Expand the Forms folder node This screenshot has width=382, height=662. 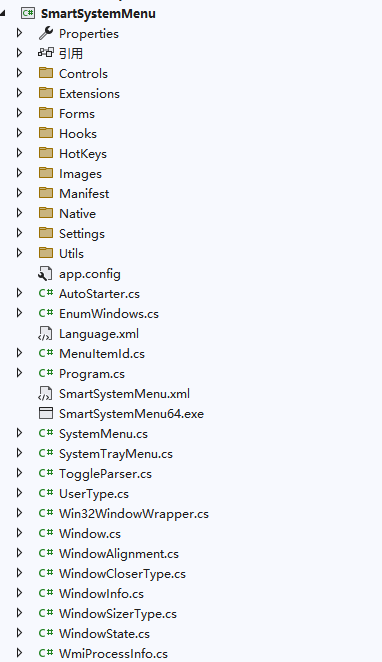[x=19, y=113]
